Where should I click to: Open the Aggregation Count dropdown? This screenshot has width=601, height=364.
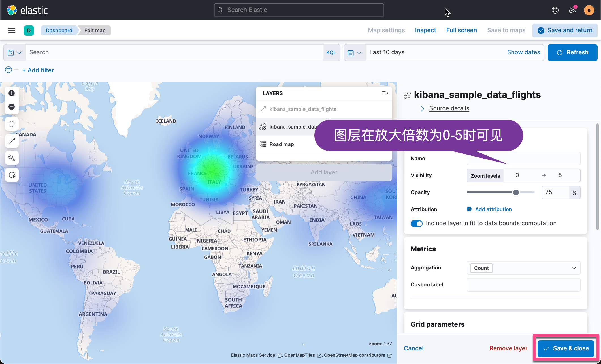tap(523, 268)
